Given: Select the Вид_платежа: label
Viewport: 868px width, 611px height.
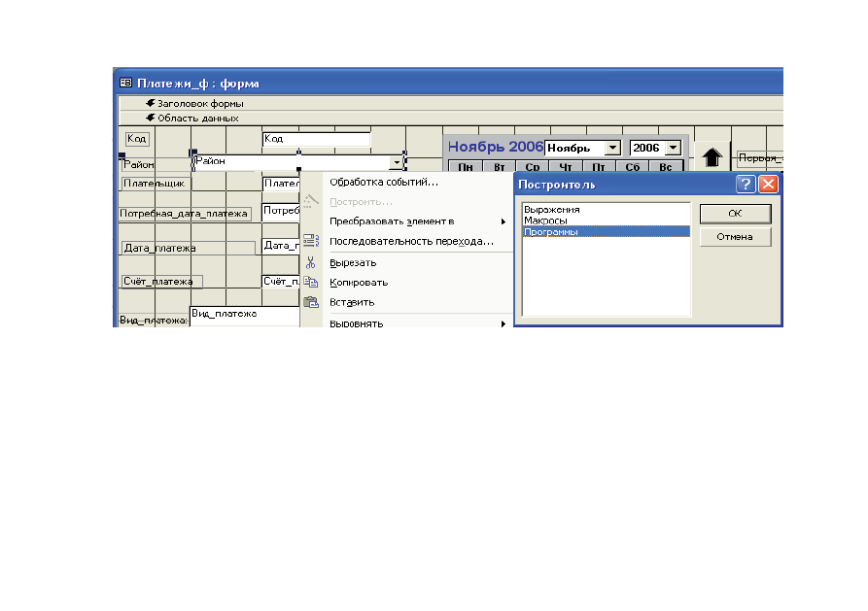Looking at the screenshot, I should tap(154, 320).
